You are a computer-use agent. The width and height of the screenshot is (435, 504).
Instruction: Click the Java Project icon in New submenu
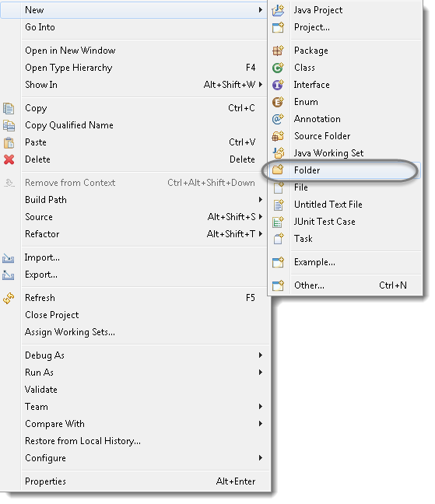(278, 10)
